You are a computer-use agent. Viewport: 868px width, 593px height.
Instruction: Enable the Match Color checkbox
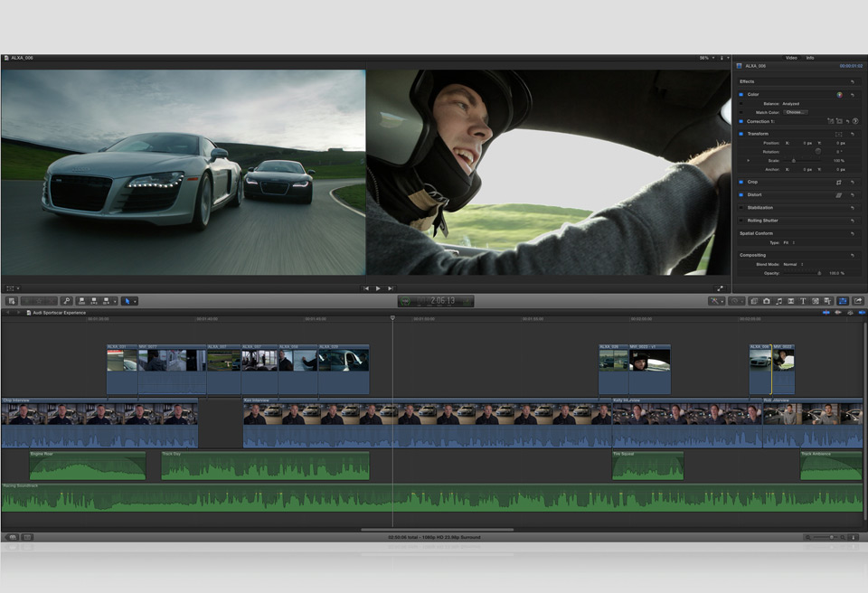[741, 112]
